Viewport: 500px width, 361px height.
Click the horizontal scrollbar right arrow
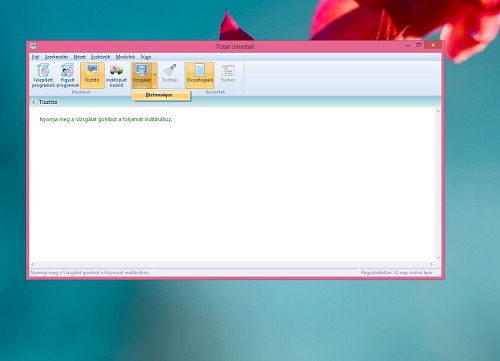(431, 264)
